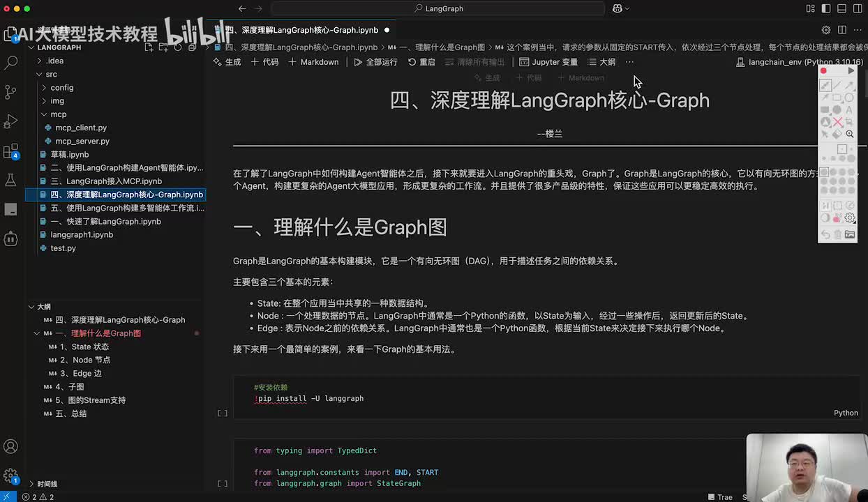Open the Source Control view
Screen dimensions: 868x502
coord(11,92)
